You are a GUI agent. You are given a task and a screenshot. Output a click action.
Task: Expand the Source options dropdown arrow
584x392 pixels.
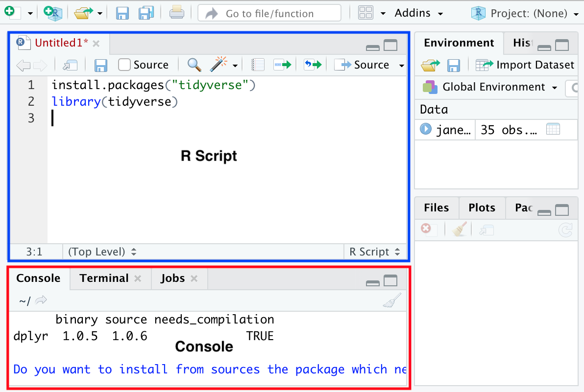(x=402, y=66)
